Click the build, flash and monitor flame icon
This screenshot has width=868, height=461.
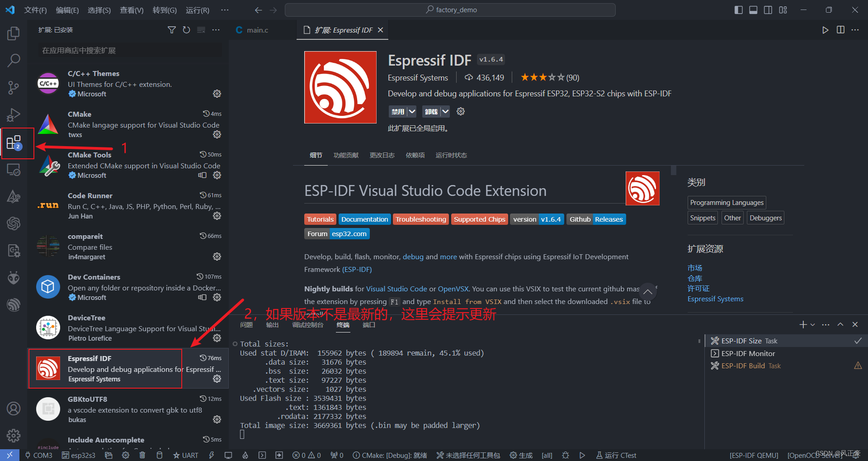245,455
